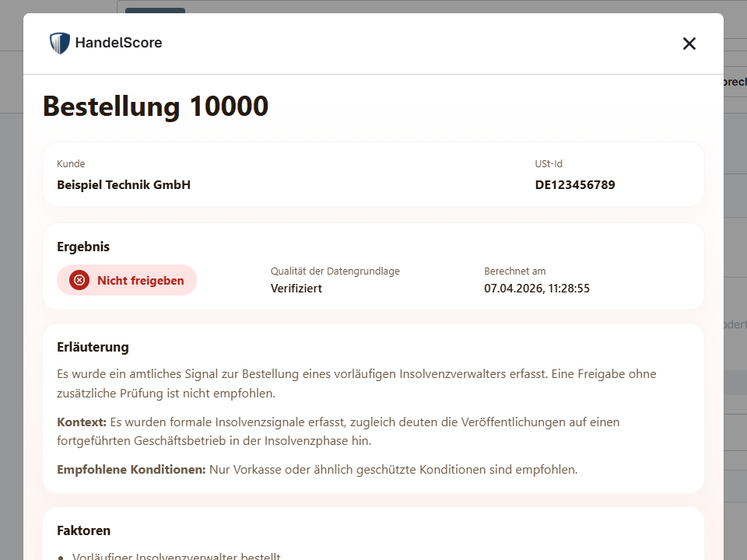
Task: Click the Kunde label
Action: [x=71, y=164]
